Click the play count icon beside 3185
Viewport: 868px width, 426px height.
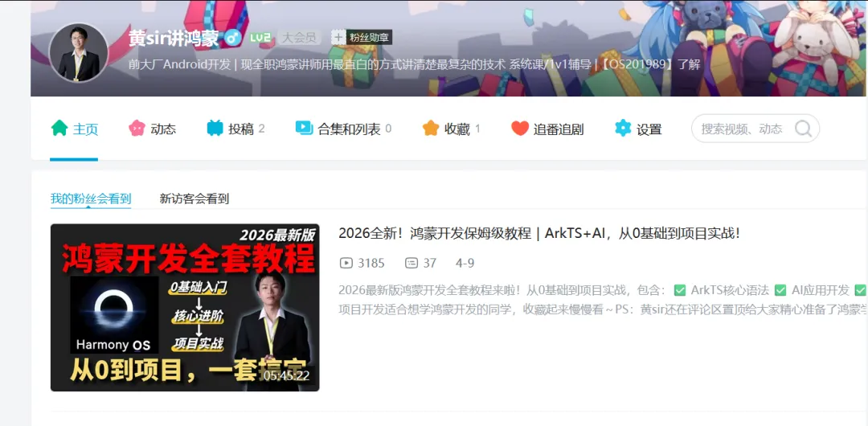pyautogui.click(x=346, y=263)
